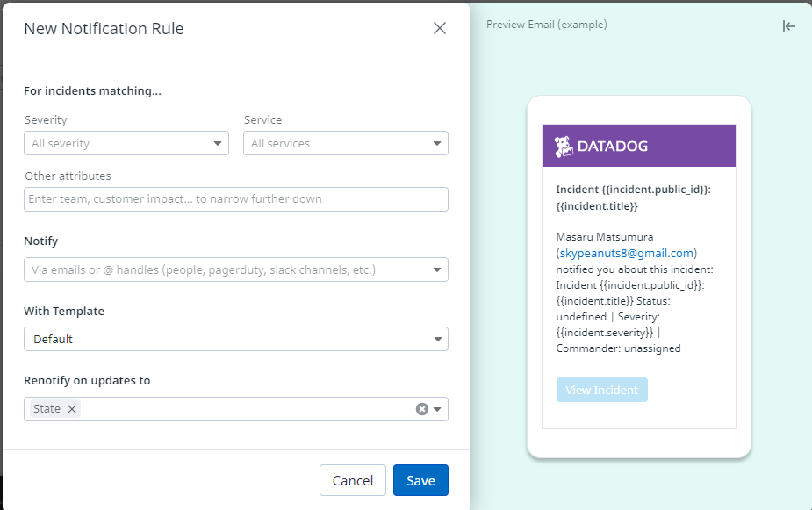Expand the Notify recipients dropdown
This screenshot has width=812, height=510.
point(437,270)
